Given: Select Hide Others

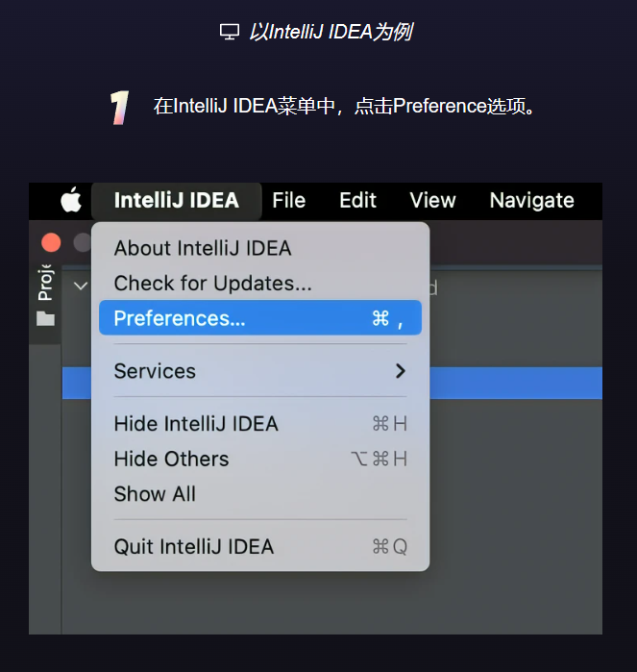Looking at the screenshot, I should pyautogui.click(x=260, y=459).
